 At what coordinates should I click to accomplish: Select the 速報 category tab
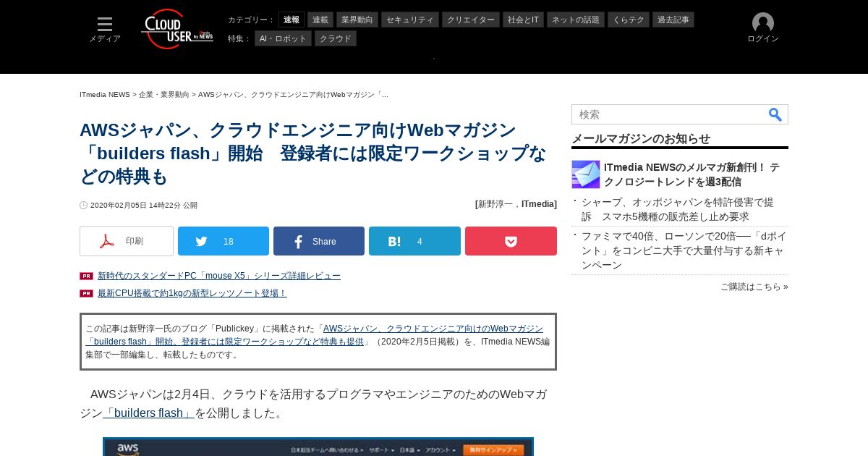(292, 20)
